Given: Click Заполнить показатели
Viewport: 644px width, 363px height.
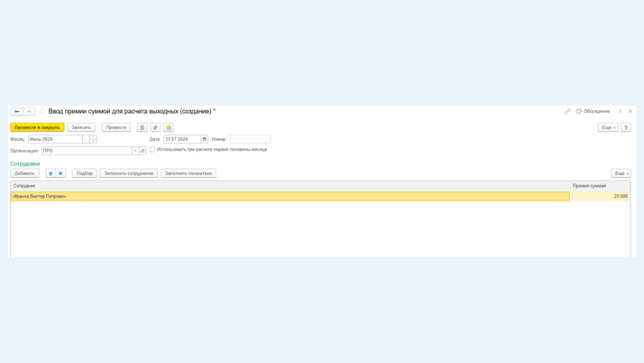Looking at the screenshot, I should tap(189, 173).
